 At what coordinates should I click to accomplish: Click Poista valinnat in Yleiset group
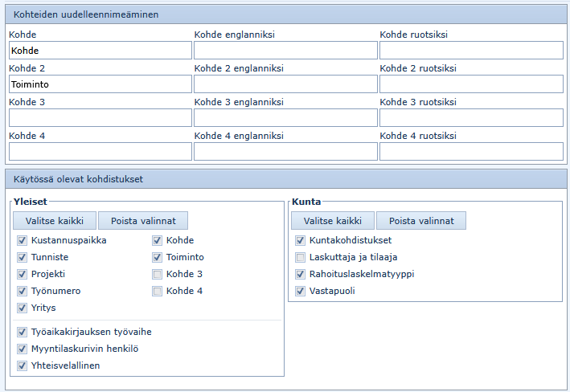(x=143, y=221)
